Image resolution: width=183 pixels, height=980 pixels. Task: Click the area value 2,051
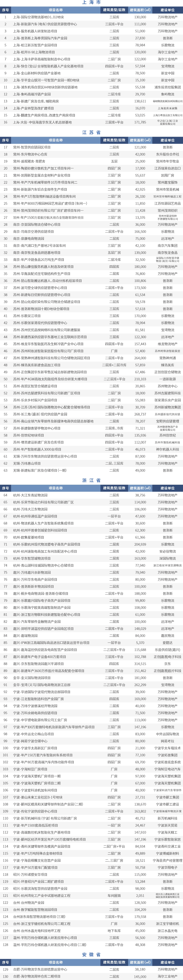tap(140, 896)
